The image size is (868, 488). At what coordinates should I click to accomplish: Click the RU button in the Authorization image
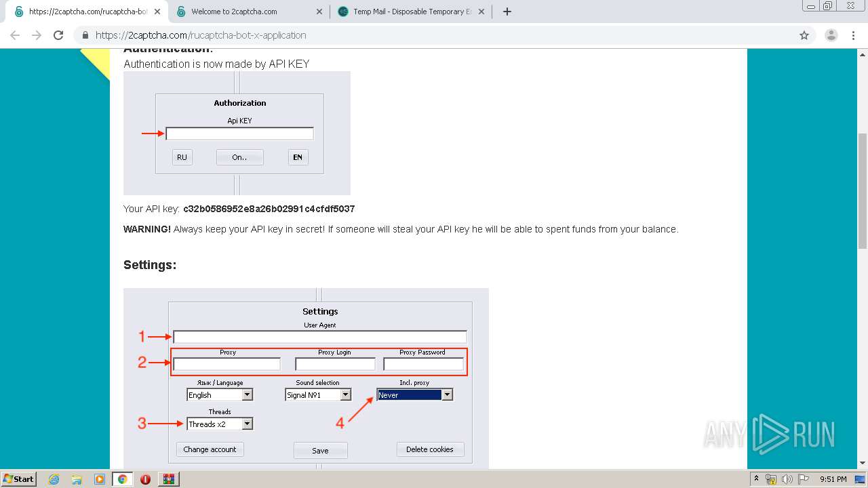pyautogui.click(x=182, y=157)
